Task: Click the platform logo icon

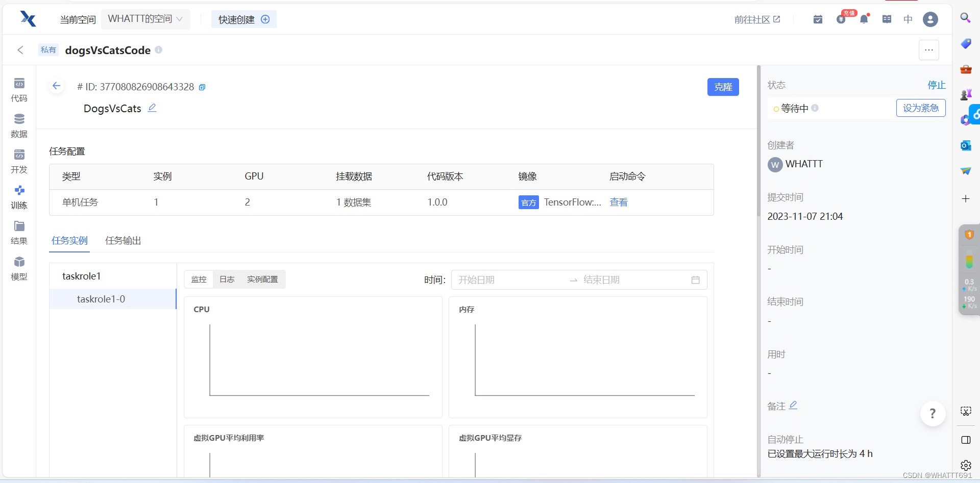Action: click(28, 19)
